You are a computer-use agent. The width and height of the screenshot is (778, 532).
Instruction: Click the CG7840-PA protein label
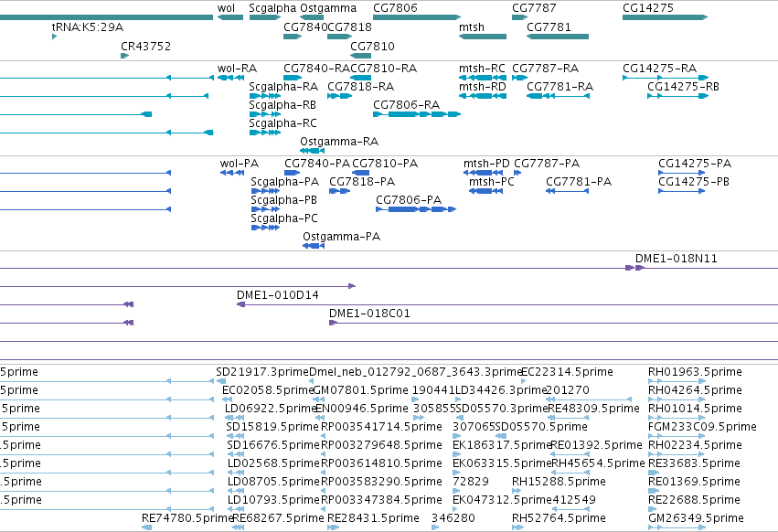317,164
